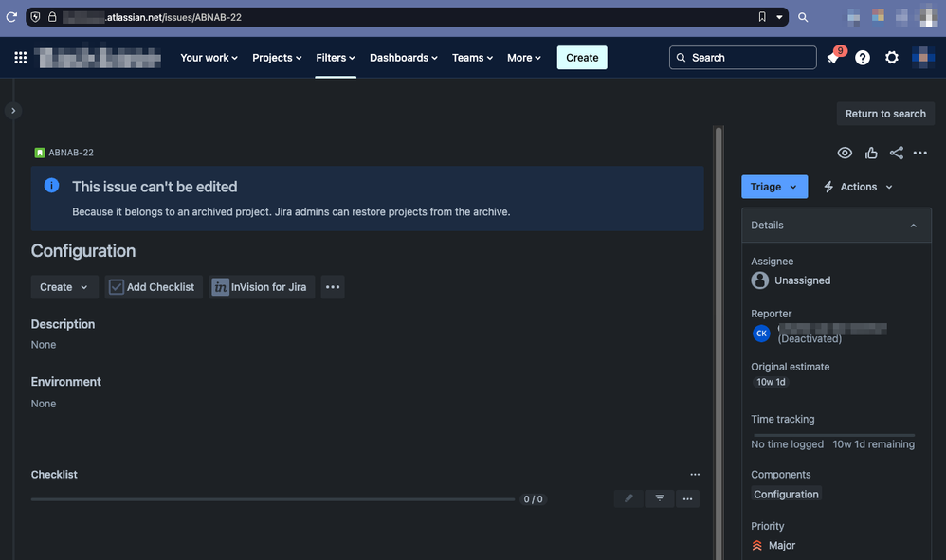Open the Actions dropdown

pos(857,186)
